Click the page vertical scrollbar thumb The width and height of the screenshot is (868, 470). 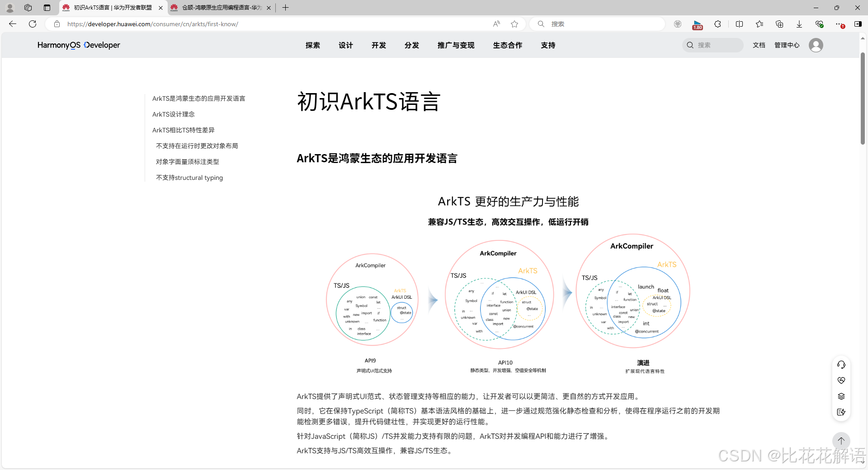point(863,99)
